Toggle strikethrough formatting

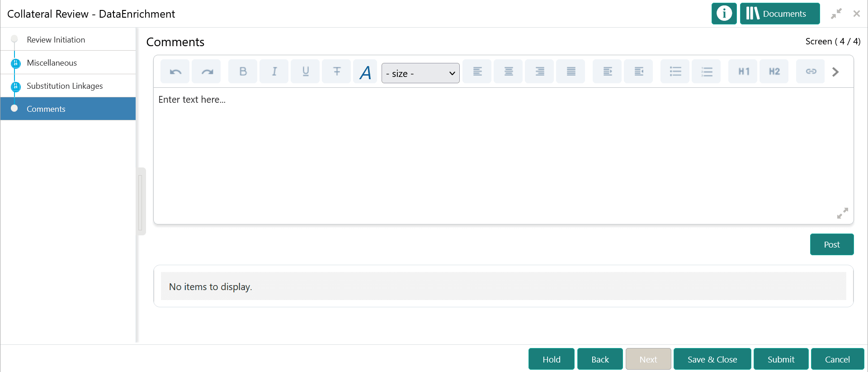pos(336,72)
